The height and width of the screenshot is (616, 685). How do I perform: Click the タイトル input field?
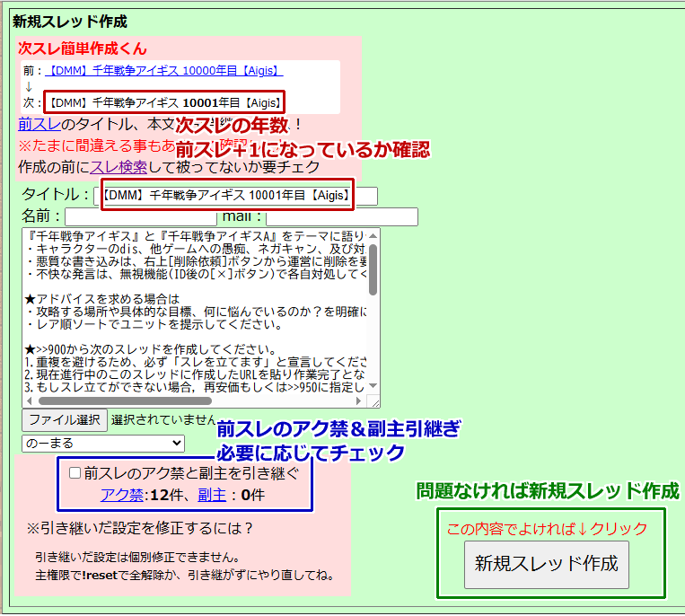pyautogui.click(x=235, y=196)
